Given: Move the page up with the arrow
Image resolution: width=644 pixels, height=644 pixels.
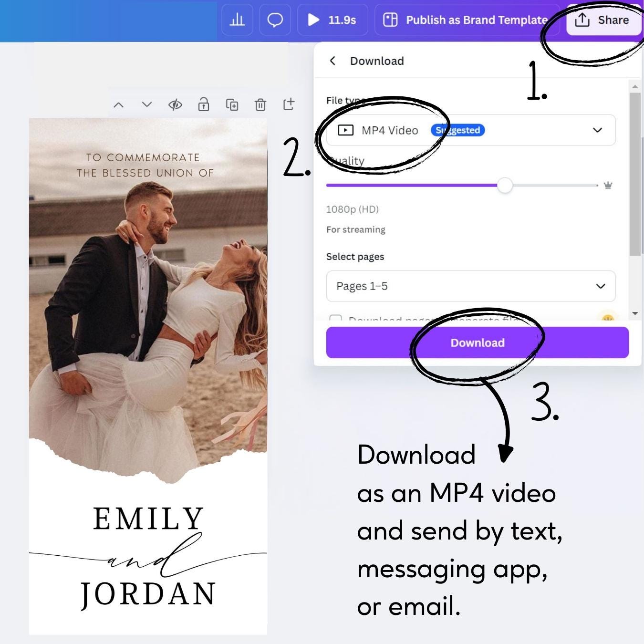Looking at the screenshot, I should click(118, 104).
